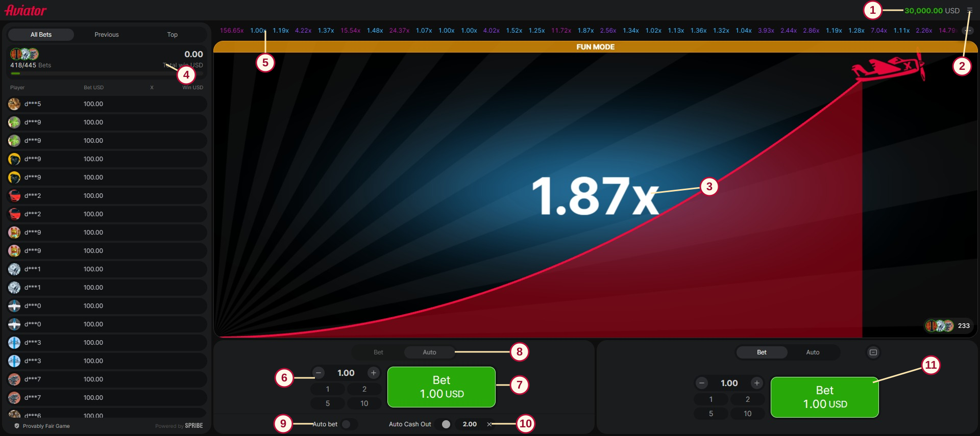The image size is (980, 436).
Task: Click bet amount field in second panel
Action: tap(729, 383)
